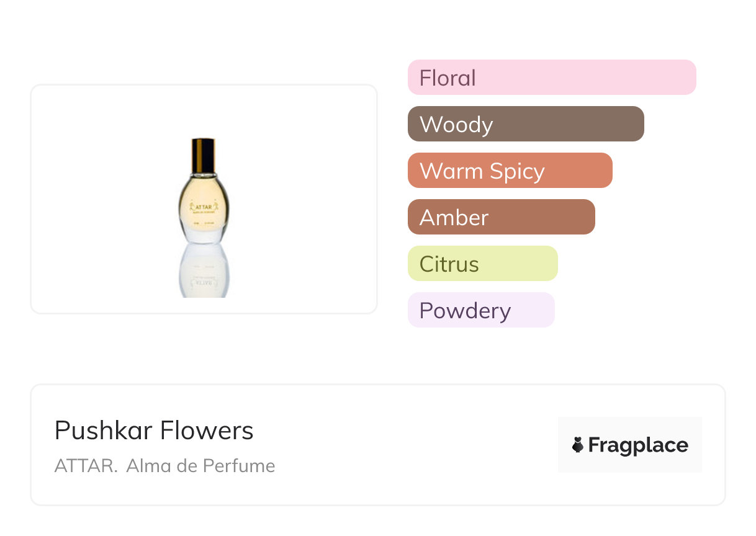Click the clear glass base of the bottle
Image resolution: width=756 pixels, height=536 pixels.
204,234
